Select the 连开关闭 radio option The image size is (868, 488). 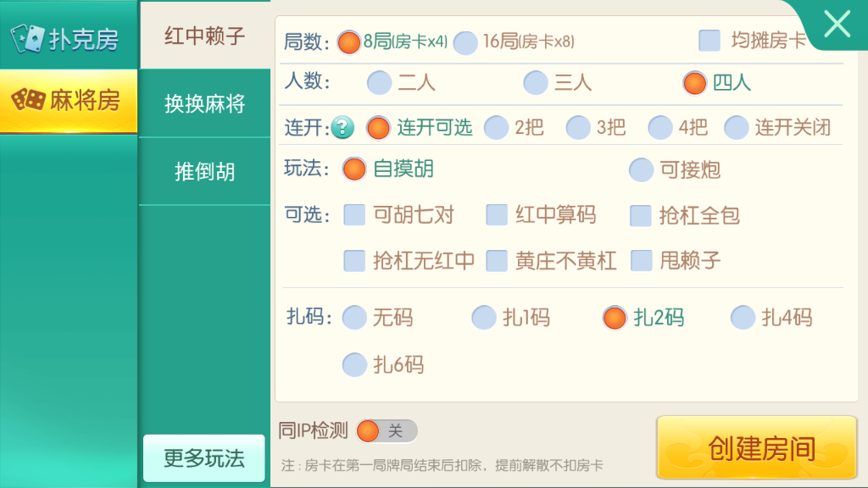click(737, 128)
